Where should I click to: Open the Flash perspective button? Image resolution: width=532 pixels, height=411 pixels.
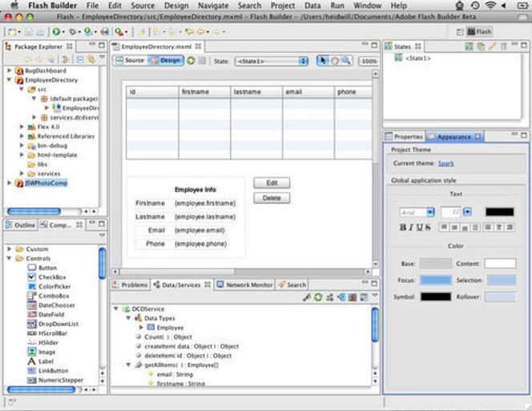479,31
